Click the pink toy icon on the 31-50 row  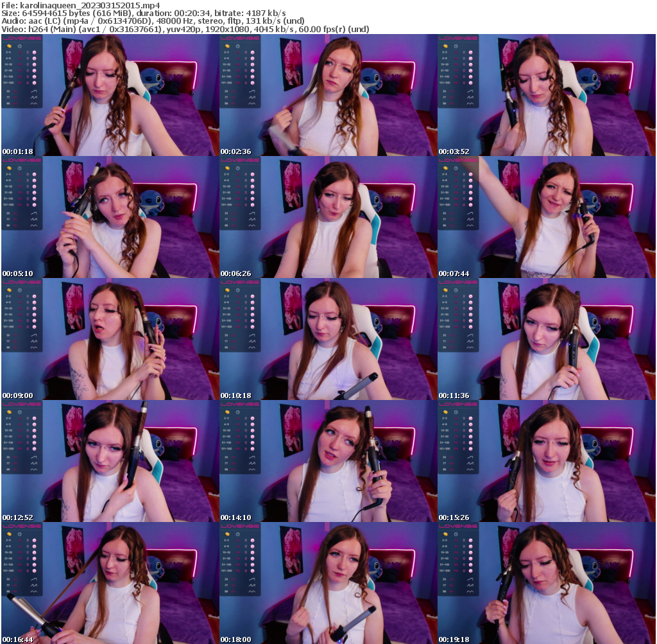[x=35, y=71]
